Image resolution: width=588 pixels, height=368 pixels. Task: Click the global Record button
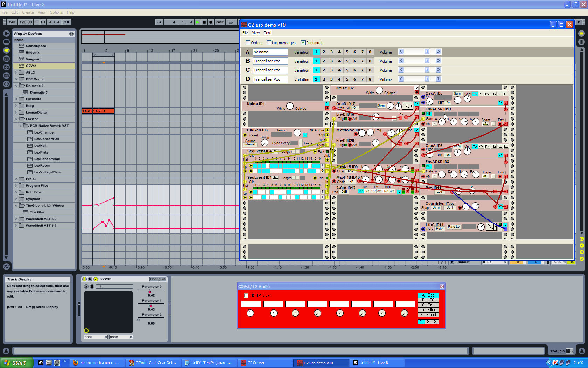[x=211, y=22]
